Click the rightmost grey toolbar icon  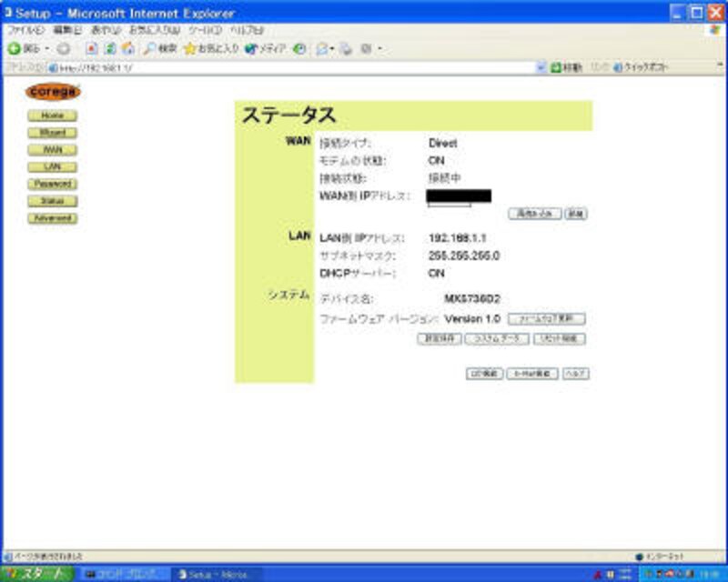coord(367,49)
